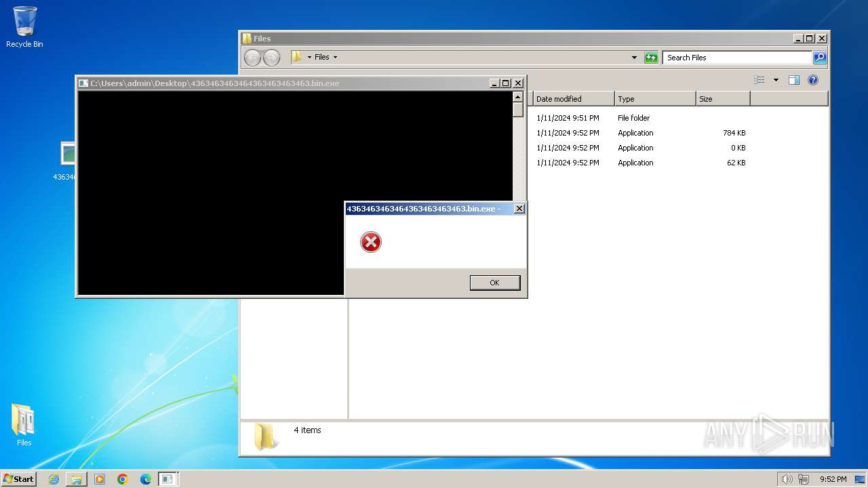Expand dropdown arrow after Files breadcrumb
Viewport: 868px width, 488px height.
coord(335,58)
